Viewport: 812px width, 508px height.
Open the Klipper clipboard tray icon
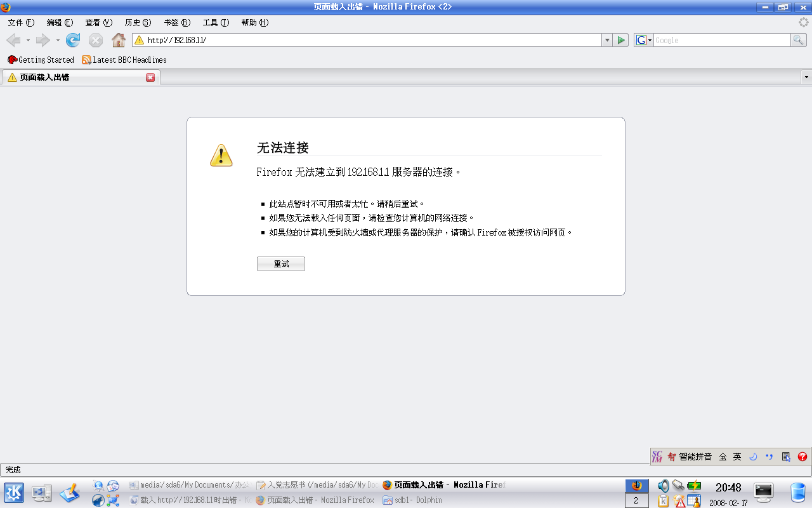tap(663, 501)
